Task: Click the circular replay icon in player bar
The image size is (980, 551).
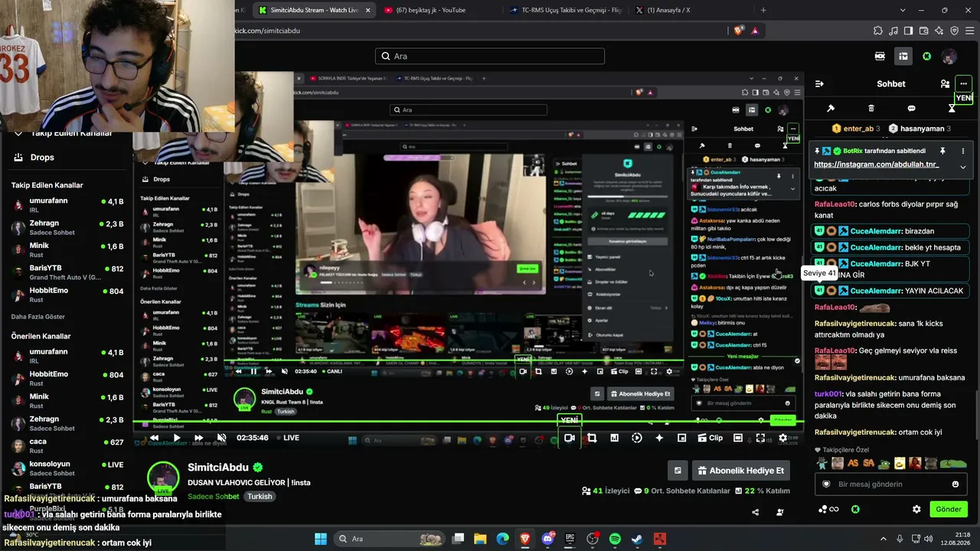Action: pyautogui.click(x=637, y=438)
